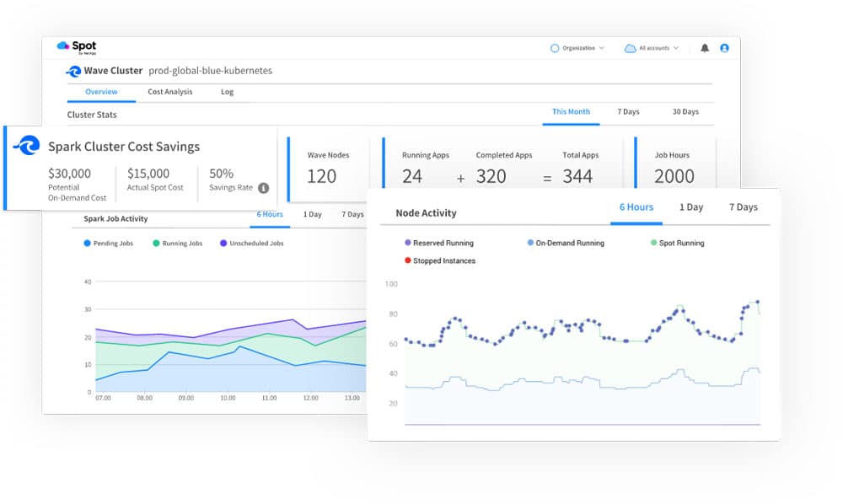Screen dimensions: 843x504
Task: Toggle the On-Demand Running legend swatch
Action: point(530,243)
